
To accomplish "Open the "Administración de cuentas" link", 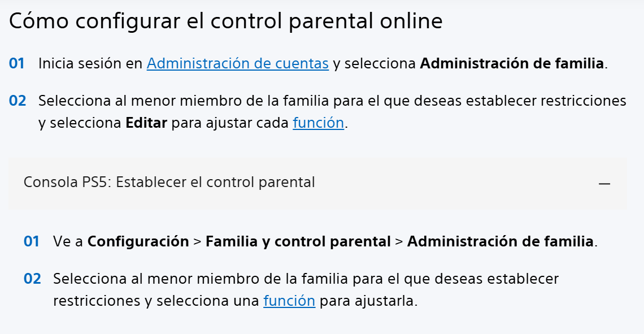I will tap(237, 63).
